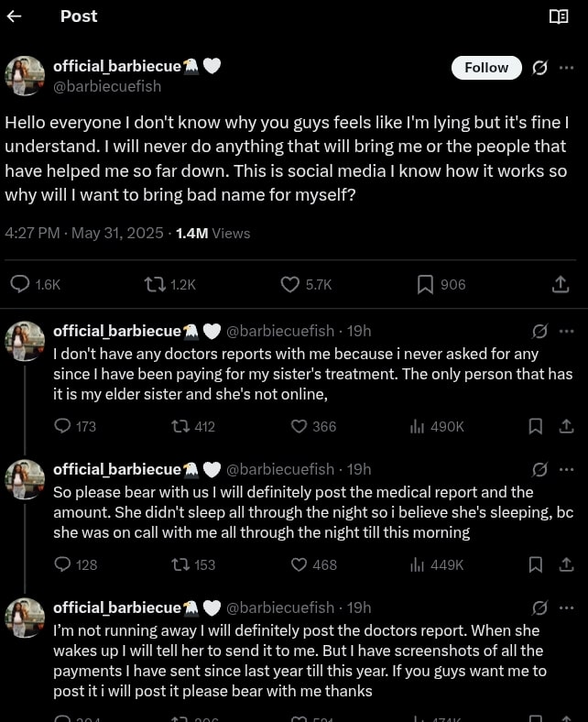588x722 pixels.
Task: Open more menu on second reply
Action: (566, 469)
